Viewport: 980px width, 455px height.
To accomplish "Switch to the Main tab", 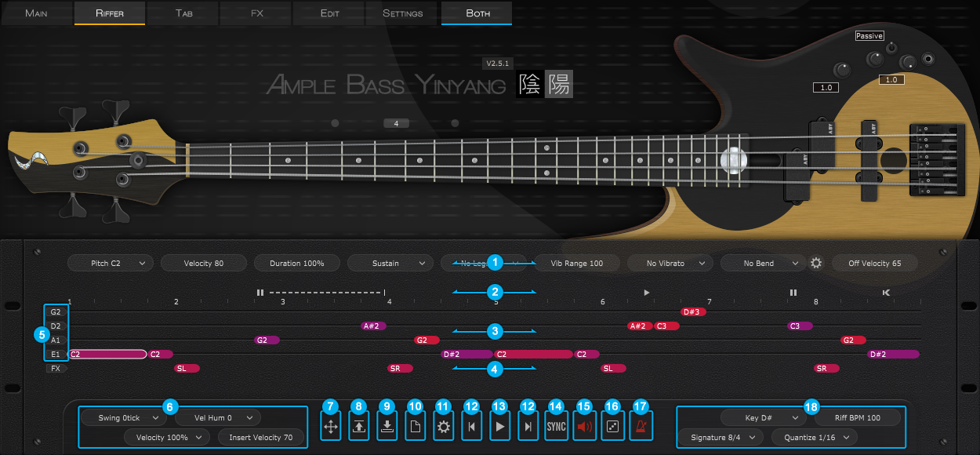I will [x=36, y=13].
